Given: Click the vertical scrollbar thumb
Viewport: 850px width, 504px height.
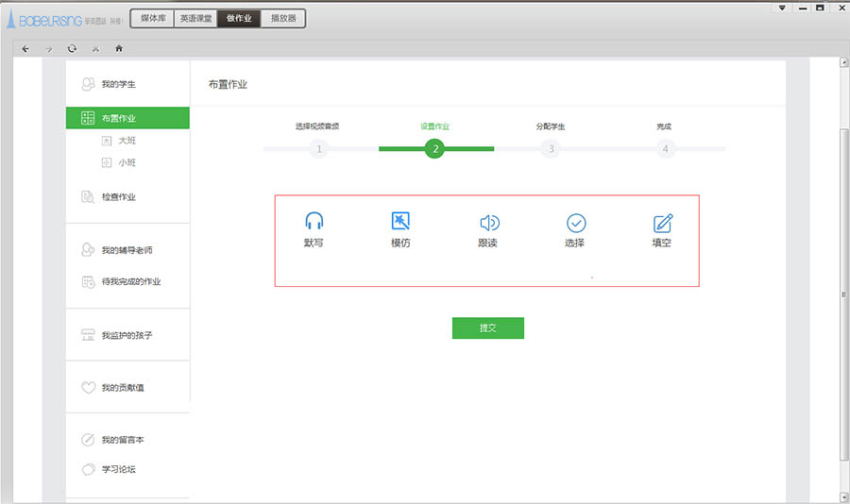Looking at the screenshot, I should tap(843, 294).
